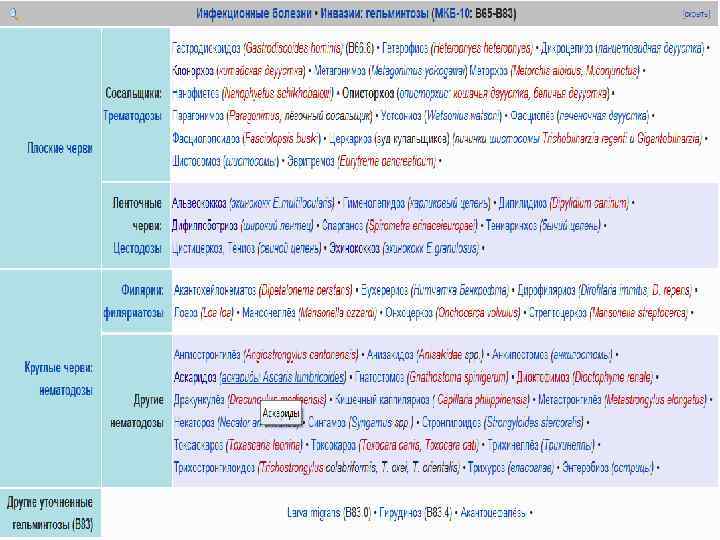Viewport: 720px width, 540px height.
Task: Open the 'Шистосомоз' link
Action: [197, 161]
